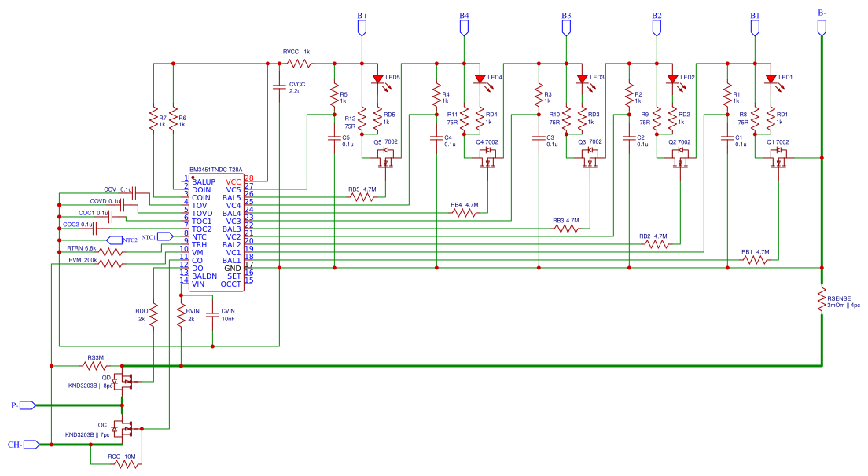Select the B3 terminal connector
Viewport: 868px width, 476px height.
click(566, 27)
